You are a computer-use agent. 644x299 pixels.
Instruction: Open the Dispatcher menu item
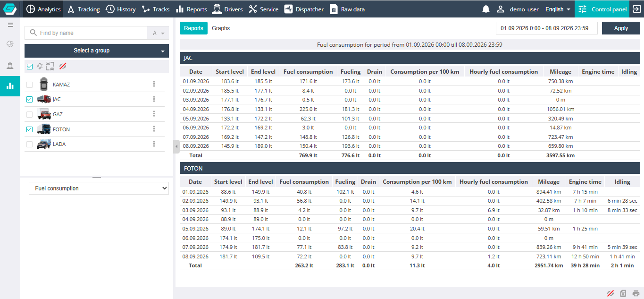tap(304, 9)
